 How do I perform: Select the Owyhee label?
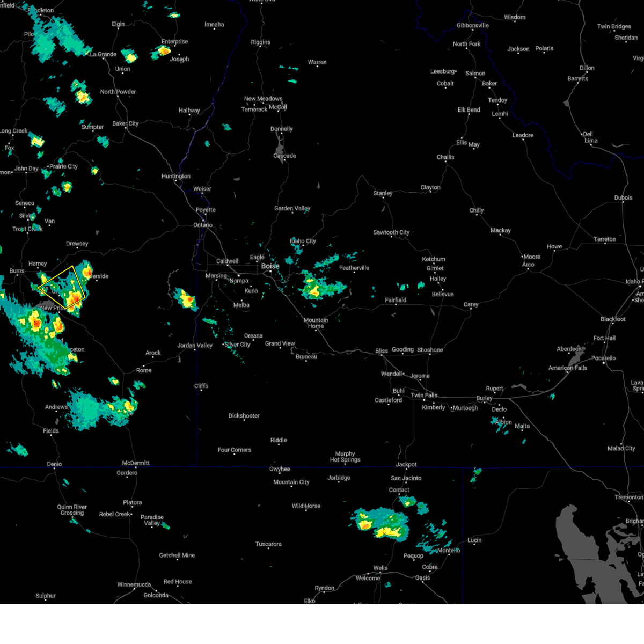[280, 469]
